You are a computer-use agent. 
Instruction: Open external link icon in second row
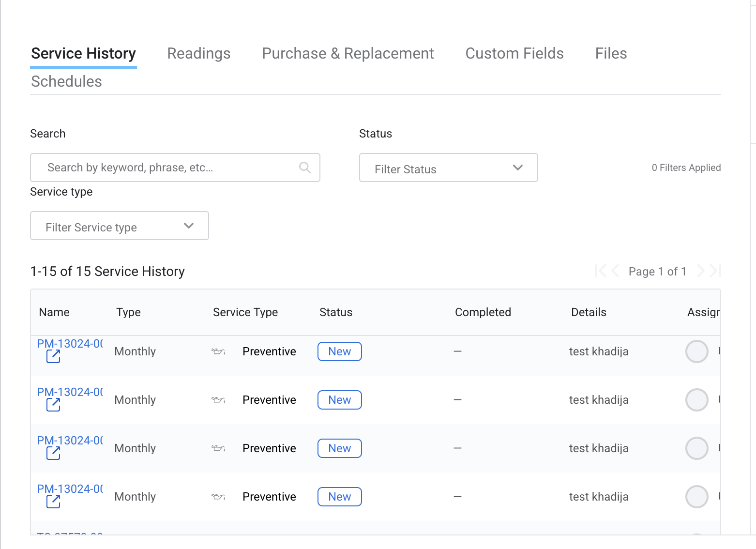[53, 405]
